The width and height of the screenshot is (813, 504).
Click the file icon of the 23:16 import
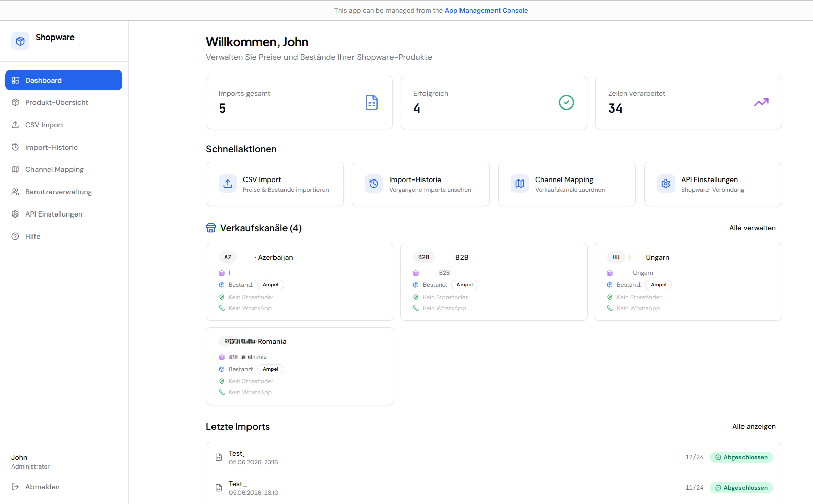219,457
